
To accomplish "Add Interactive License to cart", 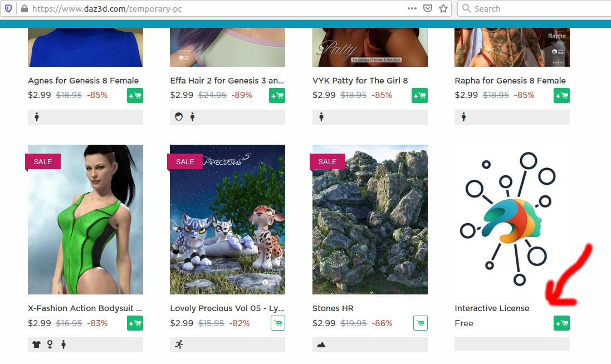I will [561, 323].
